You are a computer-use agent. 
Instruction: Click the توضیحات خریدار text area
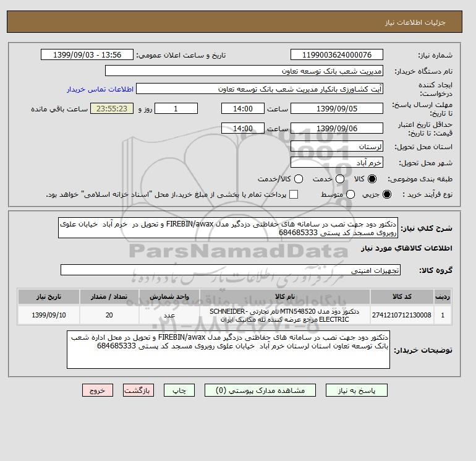[228, 350]
